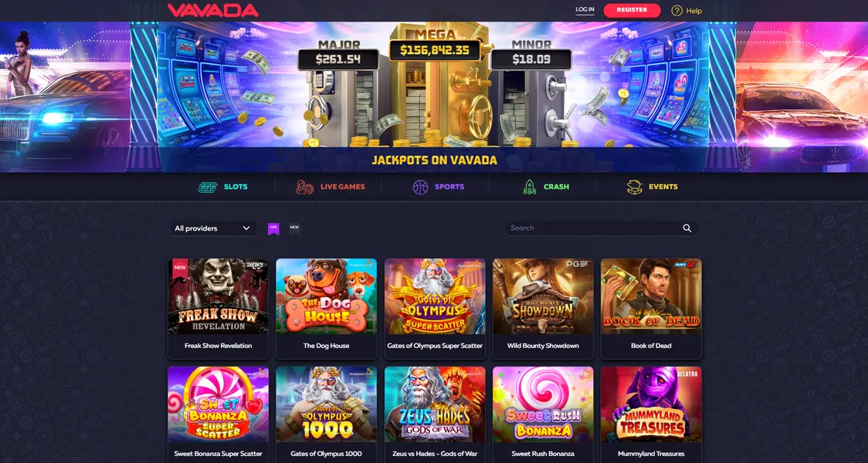Click the basketball icon beside Sports

pos(421,187)
